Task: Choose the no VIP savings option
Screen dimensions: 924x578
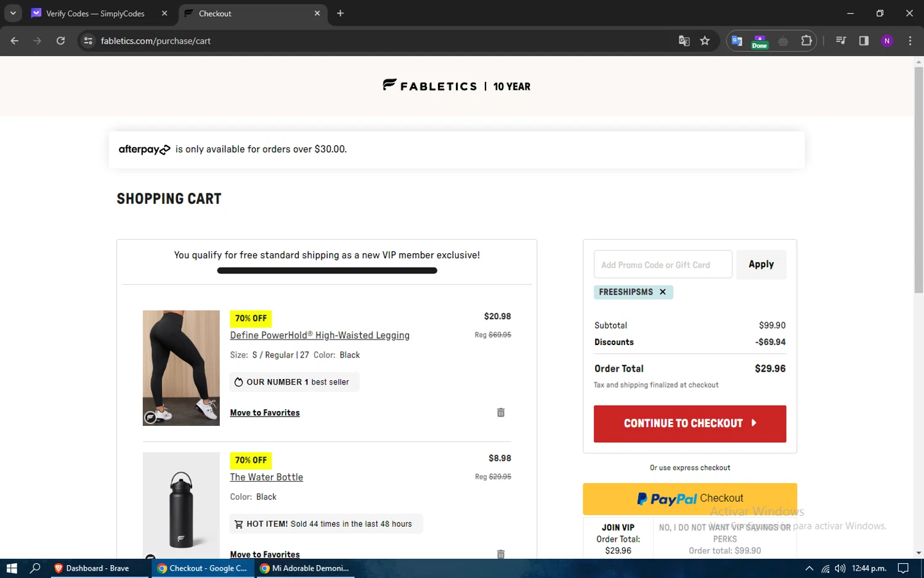Action: [x=724, y=538]
